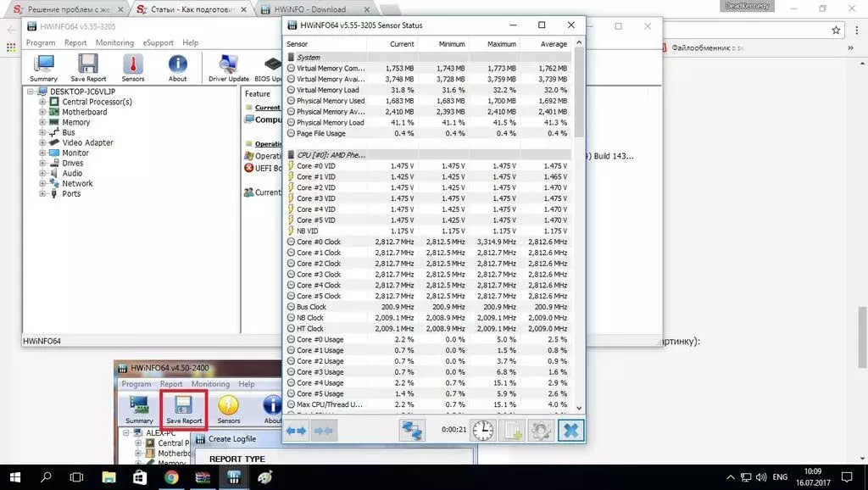The image size is (868, 490).
Task: Reset the sensor timer with clock icon
Action: [482, 430]
